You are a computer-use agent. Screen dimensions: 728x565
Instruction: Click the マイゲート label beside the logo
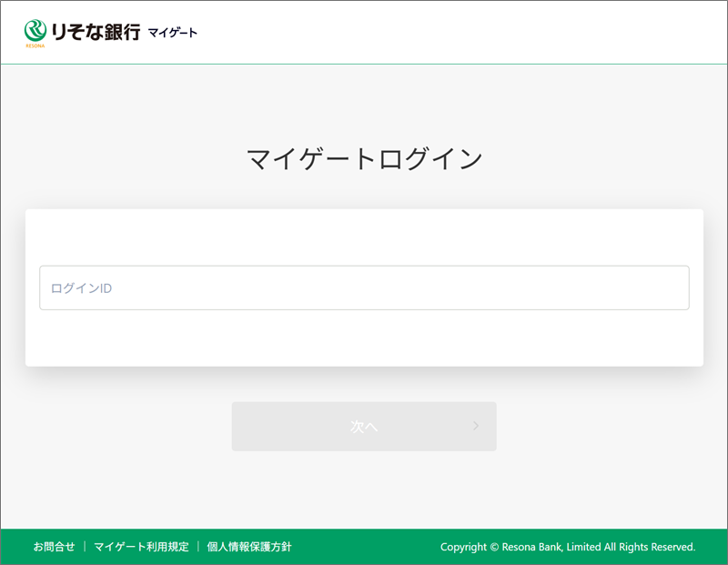(x=173, y=33)
